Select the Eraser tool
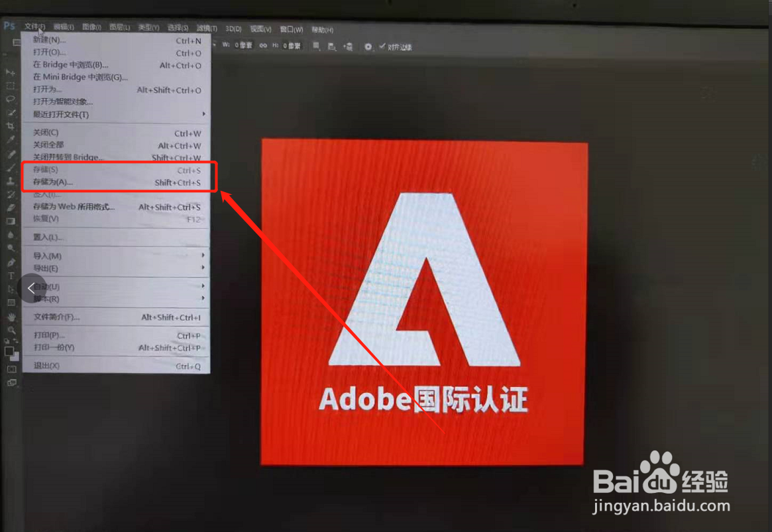772x532 pixels. pos(11,207)
